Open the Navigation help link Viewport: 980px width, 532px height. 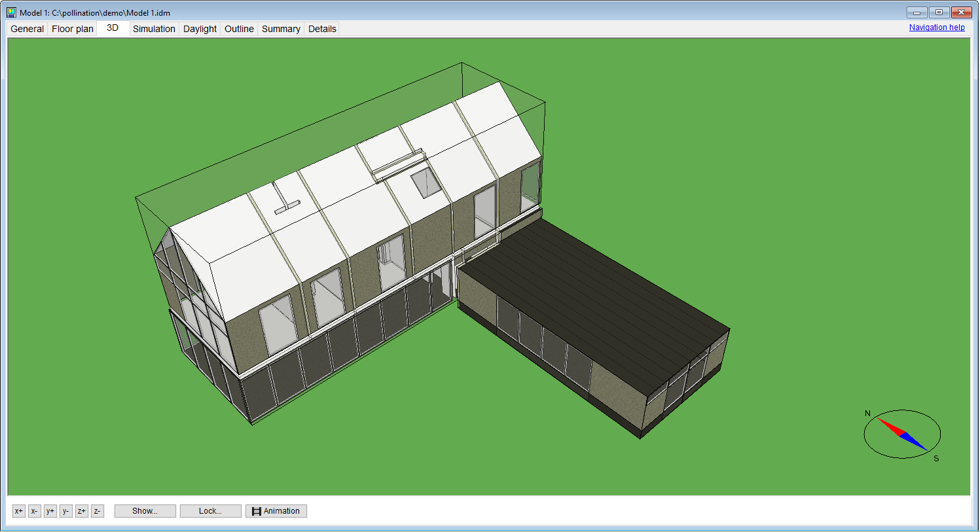pyautogui.click(x=936, y=27)
